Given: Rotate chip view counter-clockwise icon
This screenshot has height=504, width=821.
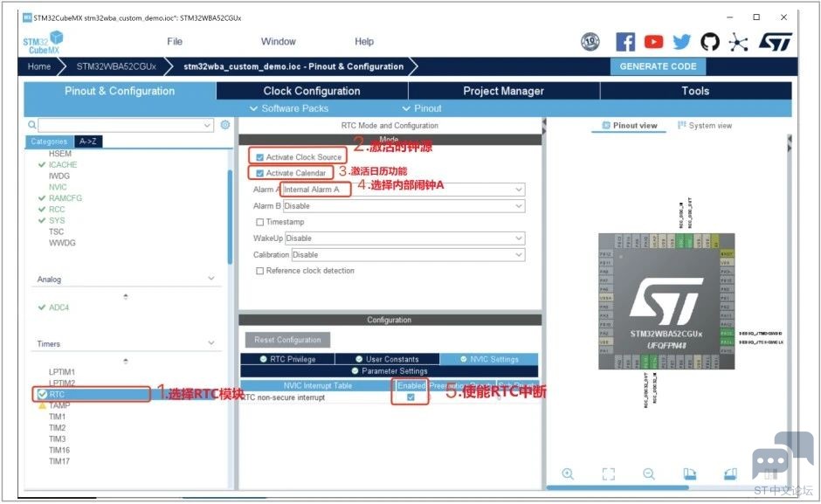Looking at the screenshot, I should pos(730,474).
